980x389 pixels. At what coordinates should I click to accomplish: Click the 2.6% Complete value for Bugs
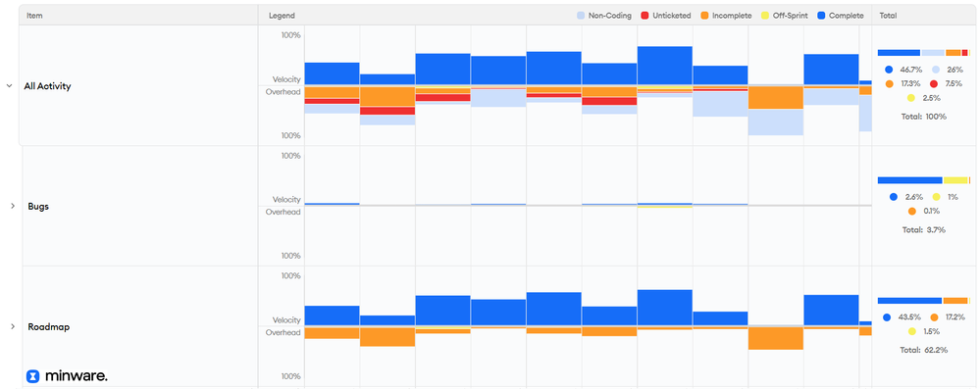913,197
